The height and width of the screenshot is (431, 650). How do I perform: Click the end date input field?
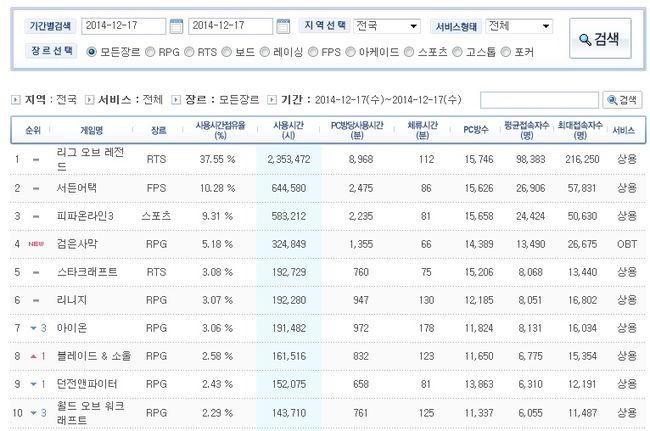(x=229, y=27)
